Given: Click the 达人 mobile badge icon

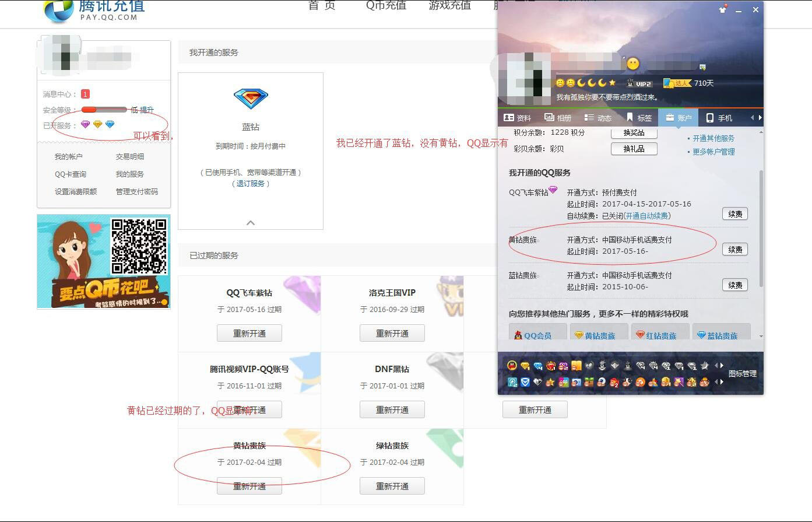Looking at the screenshot, I should [x=677, y=83].
